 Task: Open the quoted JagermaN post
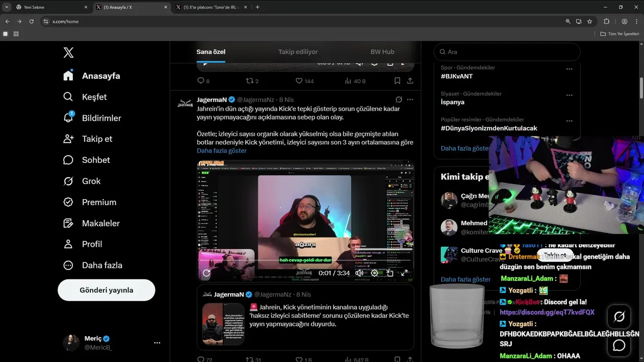tap(305, 318)
